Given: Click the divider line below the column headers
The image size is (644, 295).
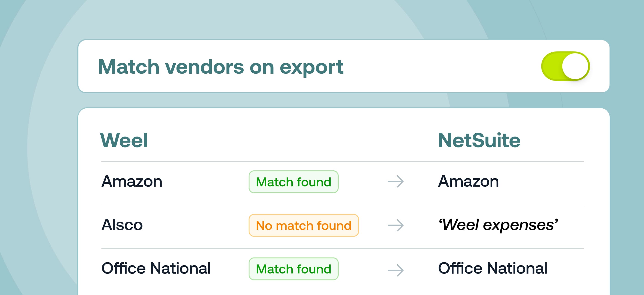Looking at the screenshot, I should click(x=343, y=161).
